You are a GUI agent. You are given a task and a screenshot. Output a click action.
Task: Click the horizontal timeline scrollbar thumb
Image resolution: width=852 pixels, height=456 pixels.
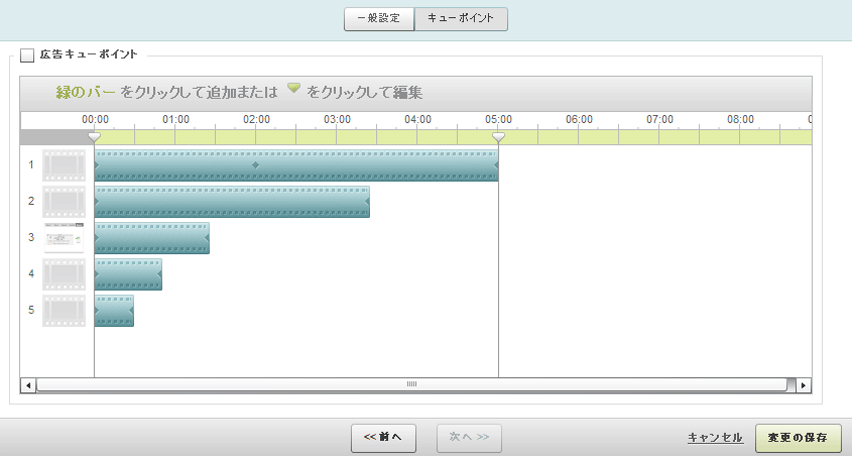[412, 385]
